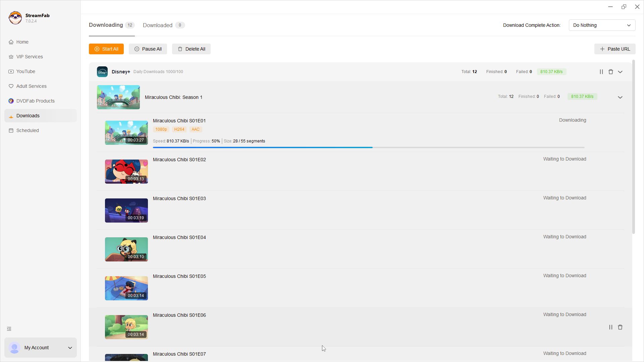Click the S01E01 28 / 55 segments value
This screenshot has height=362, width=644.
[x=249, y=141]
